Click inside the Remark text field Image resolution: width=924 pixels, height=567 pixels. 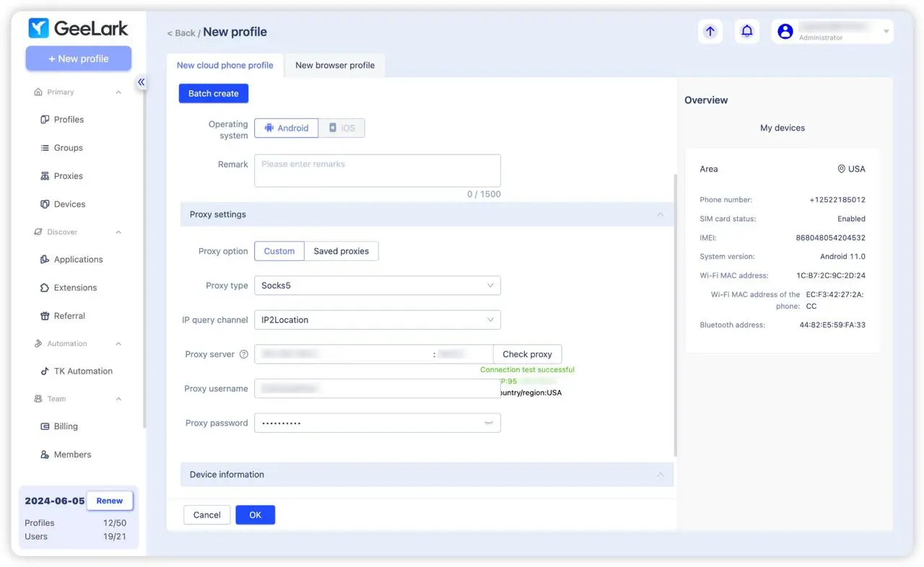point(377,170)
